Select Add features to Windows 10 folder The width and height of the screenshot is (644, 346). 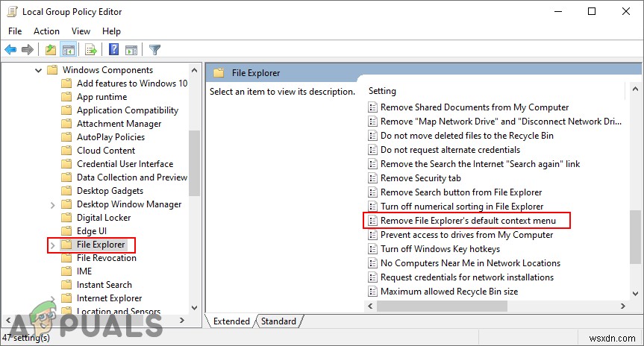click(x=132, y=84)
